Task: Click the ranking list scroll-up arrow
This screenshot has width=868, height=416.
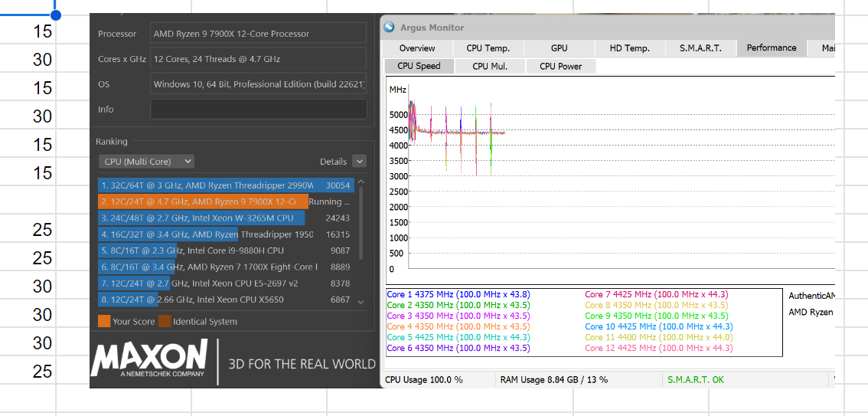Action: coord(361,182)
